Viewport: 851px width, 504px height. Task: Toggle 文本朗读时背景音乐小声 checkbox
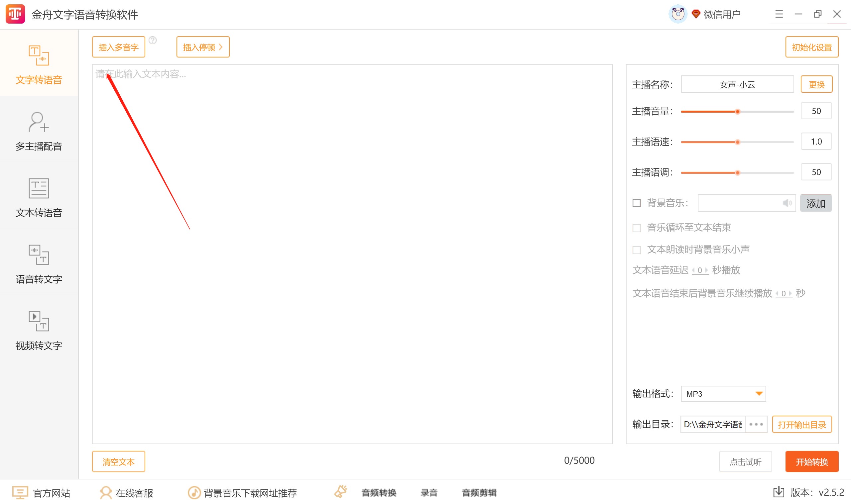tap(637, 250)
